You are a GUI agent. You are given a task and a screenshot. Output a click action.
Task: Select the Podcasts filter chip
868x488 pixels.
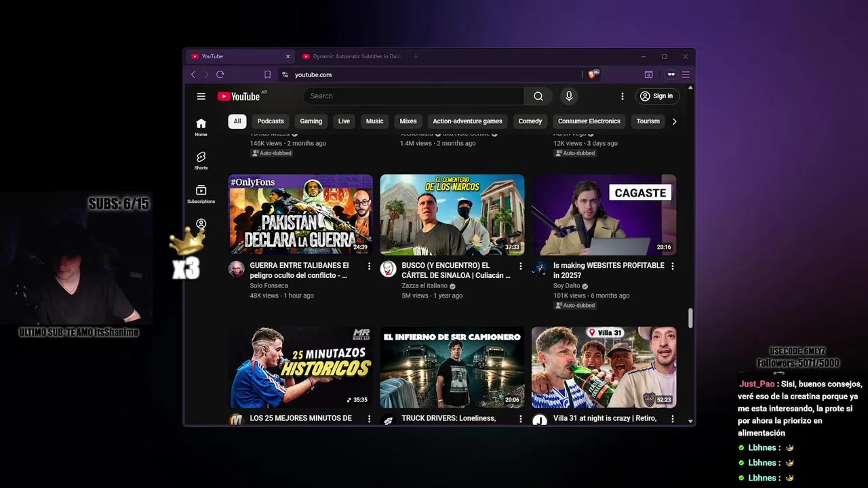(x=271, y=121)
